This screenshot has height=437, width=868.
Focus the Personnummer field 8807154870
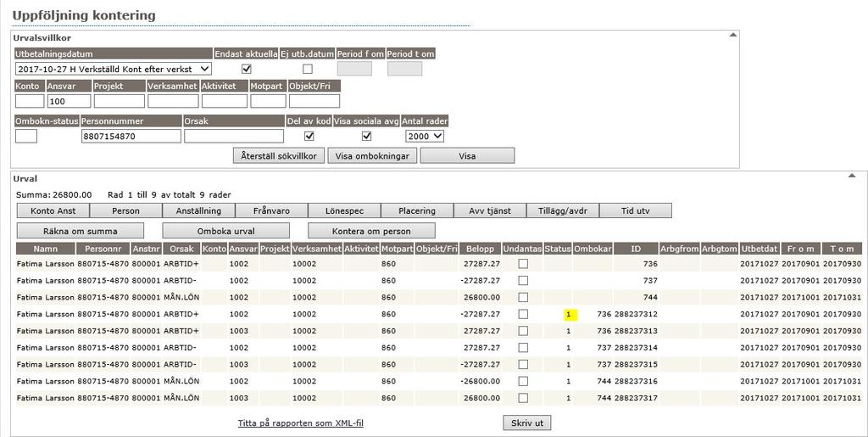coord(131,136)
